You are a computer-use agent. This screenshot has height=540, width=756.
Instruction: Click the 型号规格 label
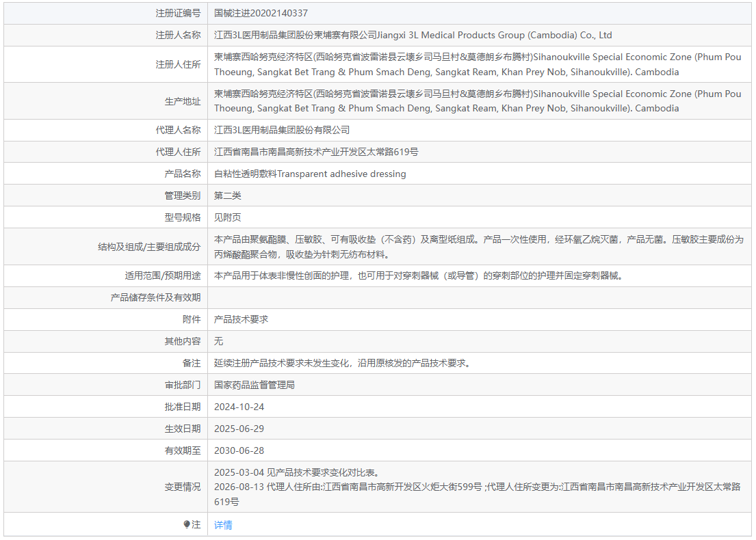pos(182,217)
